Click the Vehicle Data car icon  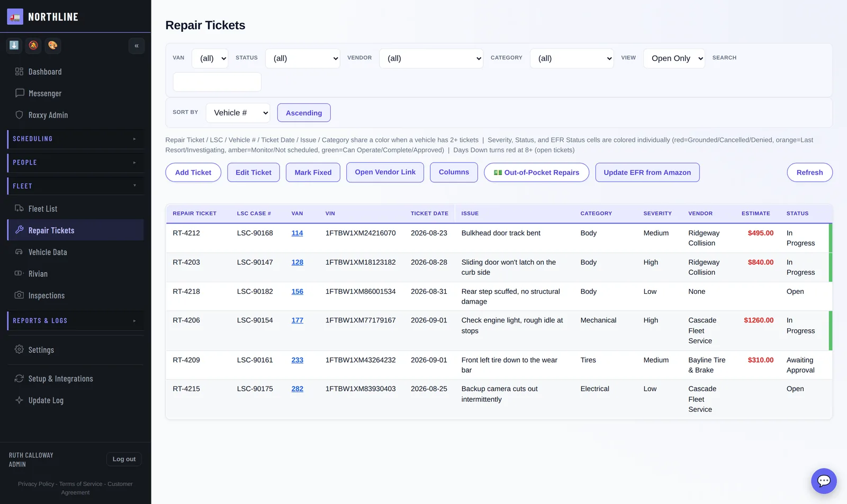click(x=19, y=252)
